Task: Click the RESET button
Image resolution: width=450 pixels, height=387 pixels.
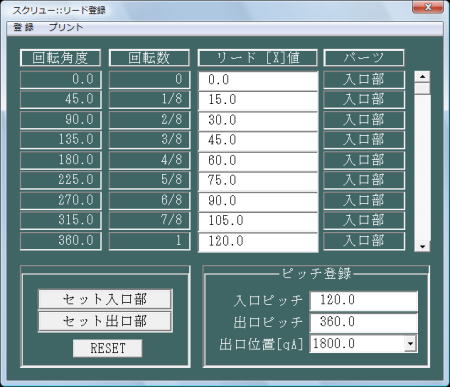Action: click(107, 348)
